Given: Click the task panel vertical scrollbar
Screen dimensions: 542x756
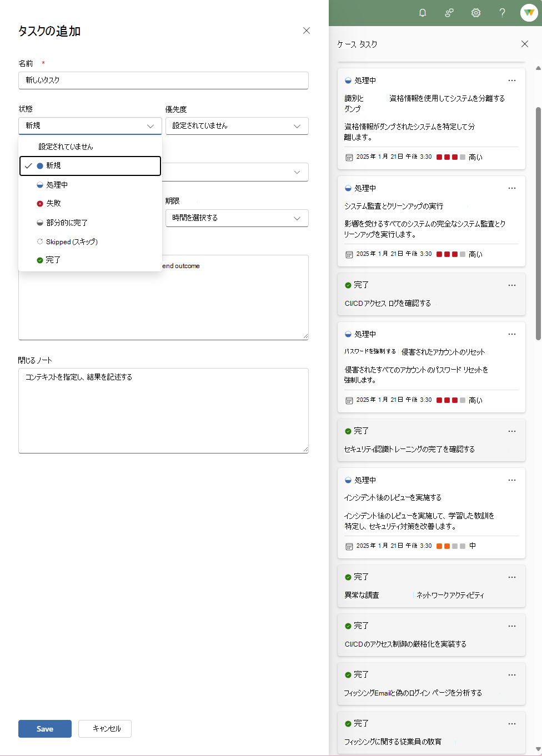Looking at the screenshot, I should point(538,224).
